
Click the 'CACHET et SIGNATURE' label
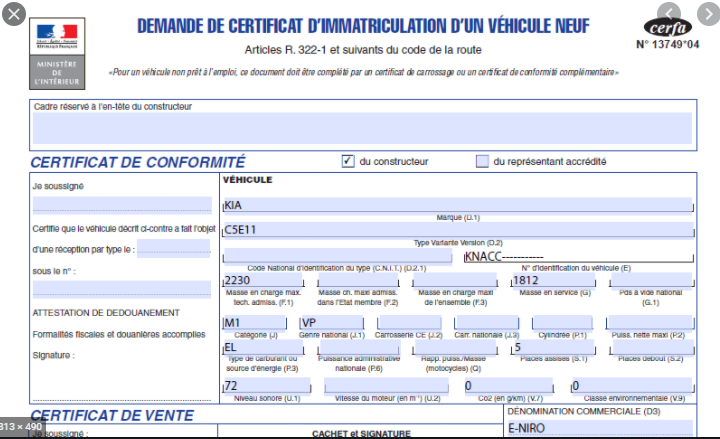361,433
